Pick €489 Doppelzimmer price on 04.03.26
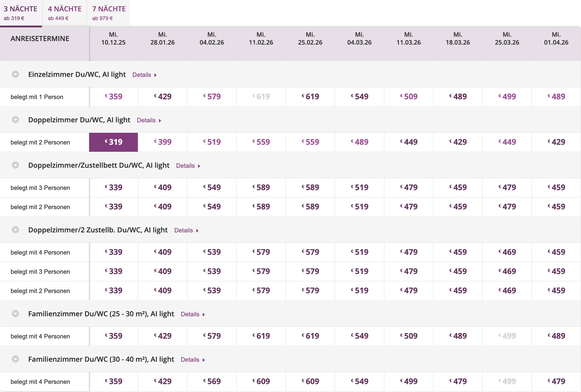 point(359,142)
